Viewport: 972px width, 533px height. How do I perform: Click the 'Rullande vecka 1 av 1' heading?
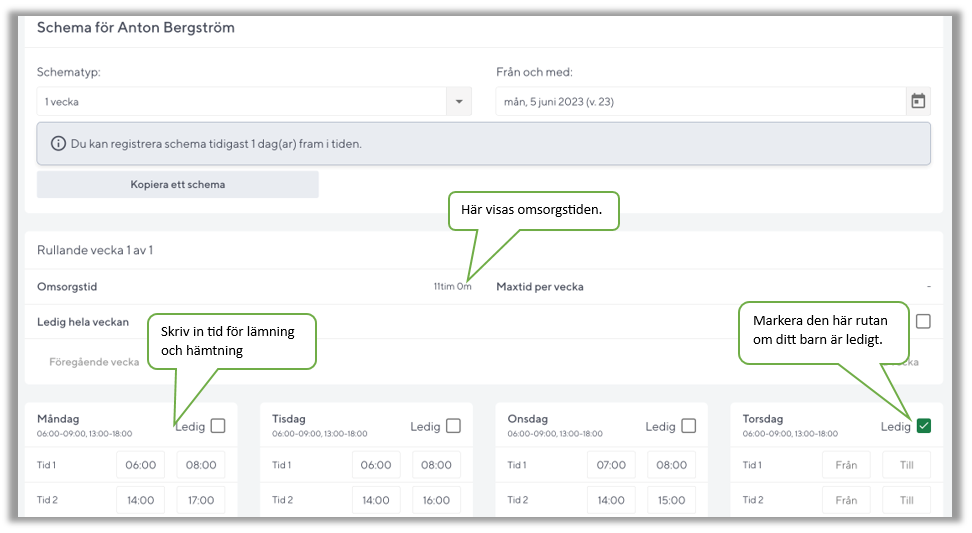tap(95, 250)
